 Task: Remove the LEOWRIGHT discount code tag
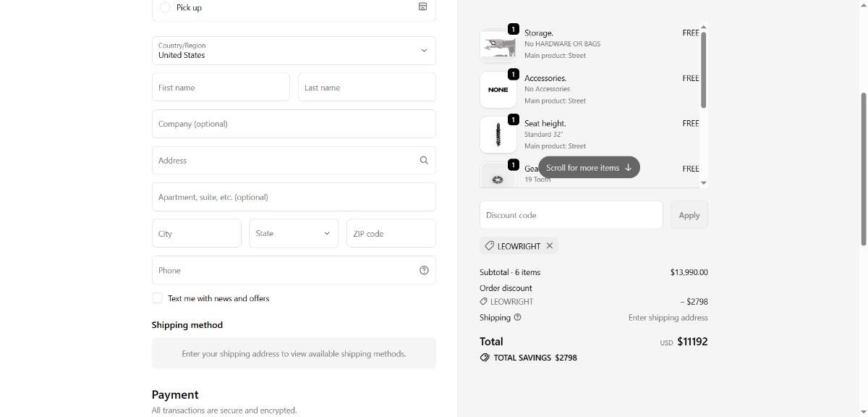point(550,246)
